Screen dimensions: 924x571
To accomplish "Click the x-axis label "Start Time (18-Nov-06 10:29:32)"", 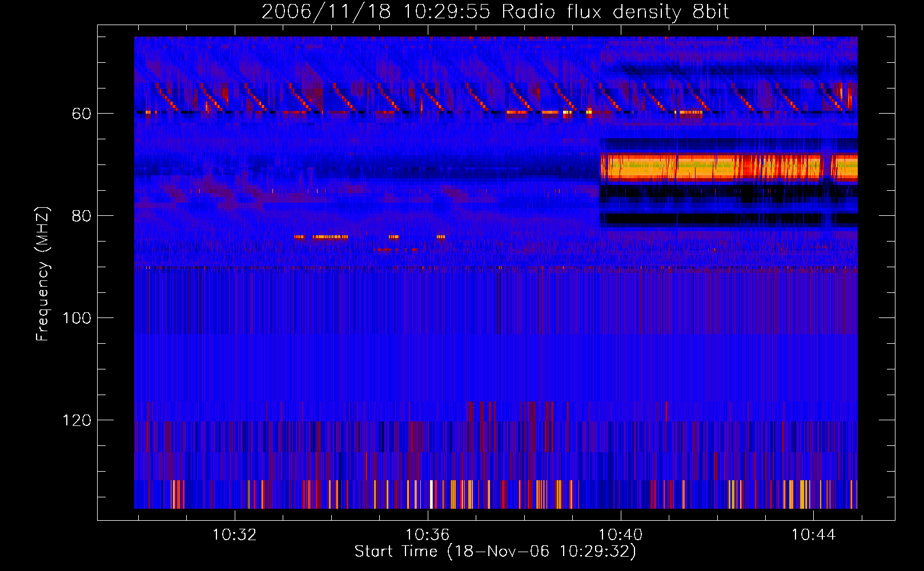I will coord(495,552).
